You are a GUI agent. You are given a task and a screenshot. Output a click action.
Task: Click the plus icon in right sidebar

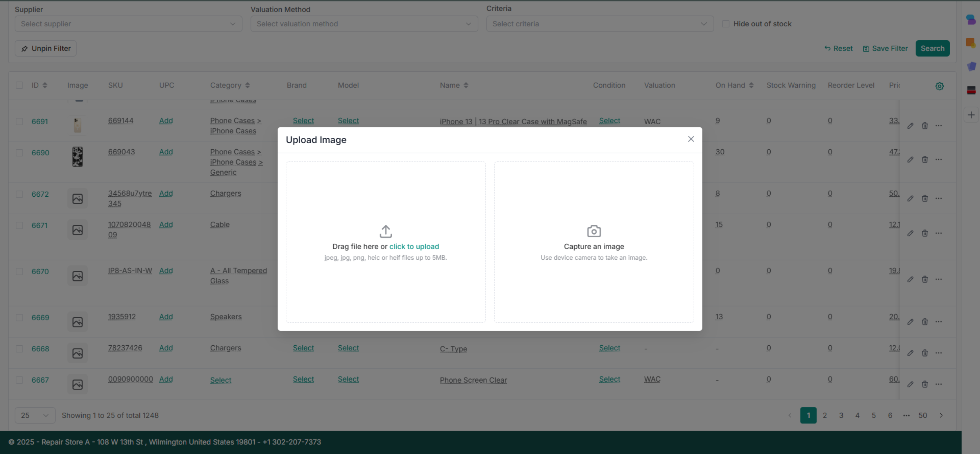click(x=971, y=115)
